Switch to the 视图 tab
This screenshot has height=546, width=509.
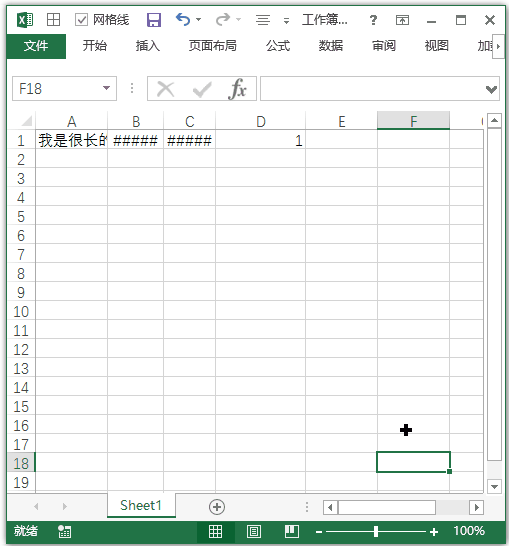click(x=437, y=46)
